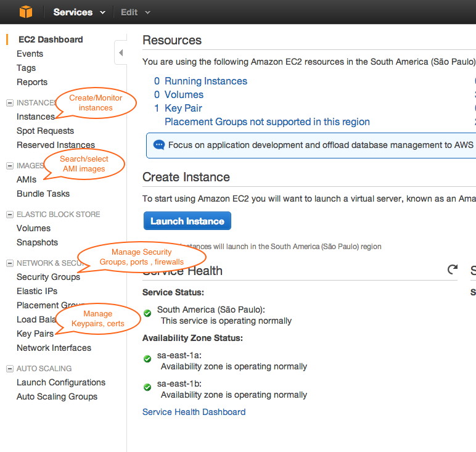
Task: Go to AMIs in the sidebar
Action: (27, 179)
